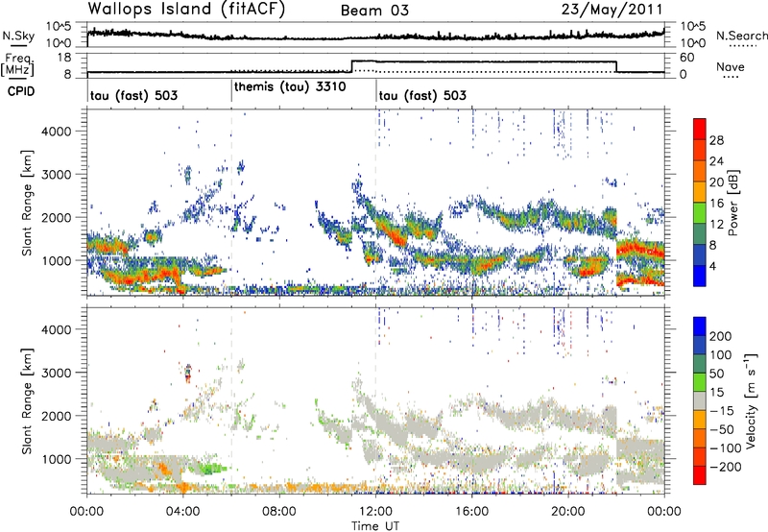The width and height of the screenshot is (768, 532).
Task: Click the "28" value on the power colorbar
Action: pos(716,140)
